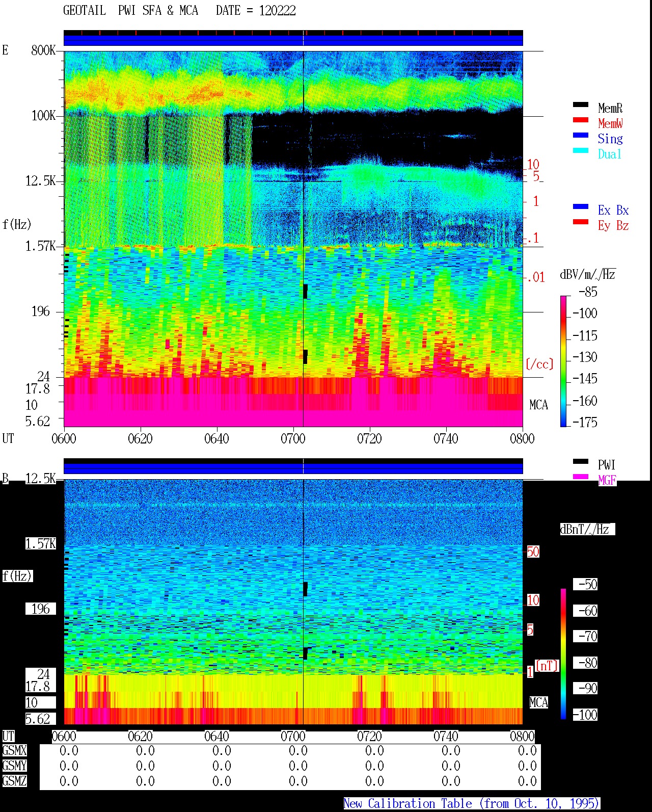Screen dimensions: 652x812
Task: Click the B panel label beside 12.5K
Action: [x=6, y=479]
